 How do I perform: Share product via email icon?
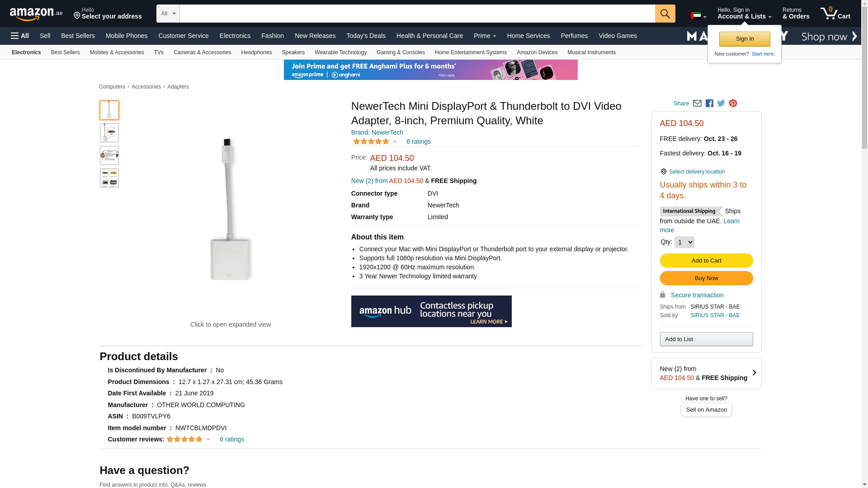[x=697, y=103]
